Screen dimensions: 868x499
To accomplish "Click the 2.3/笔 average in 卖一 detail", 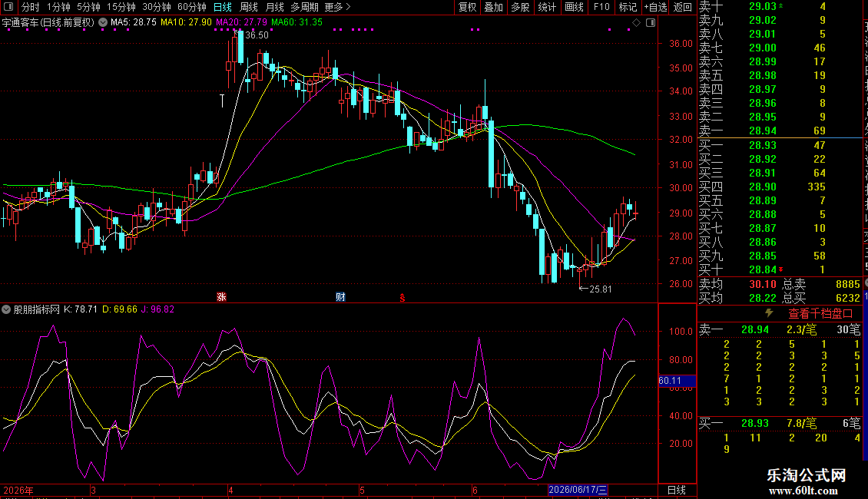I will click(802, 330).
